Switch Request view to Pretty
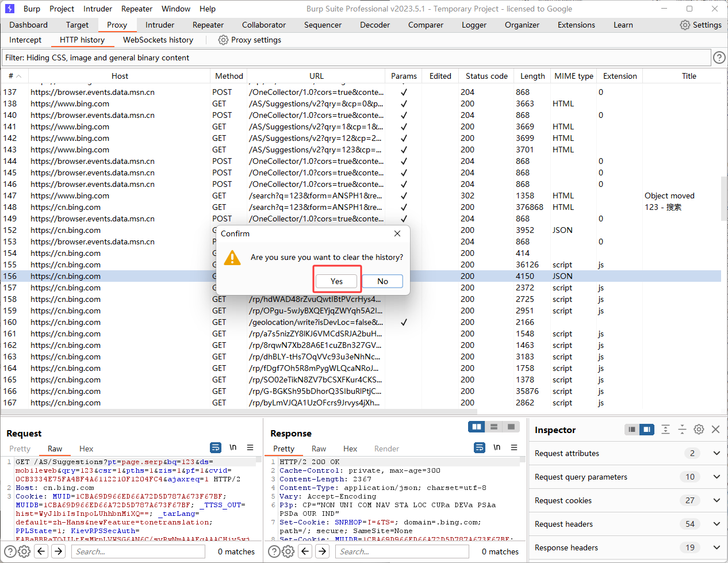This screenshot has width=728, height=563. 20,449
